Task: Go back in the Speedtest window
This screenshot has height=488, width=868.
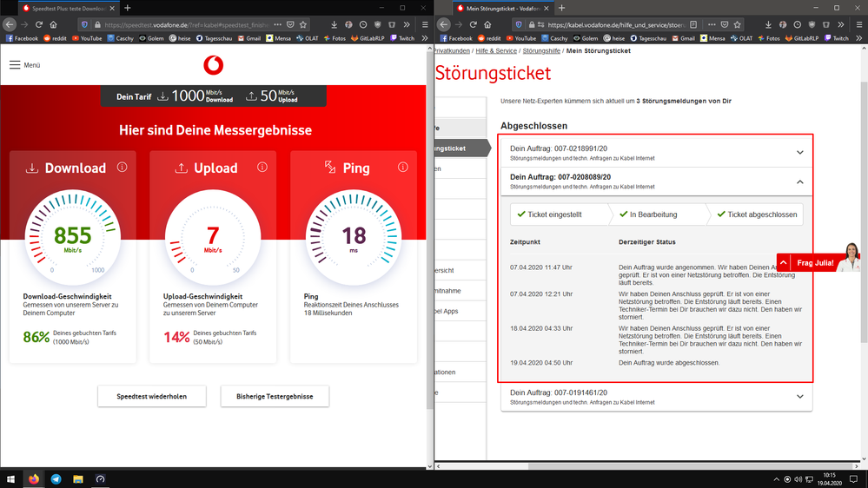Action: coord(10,24)
